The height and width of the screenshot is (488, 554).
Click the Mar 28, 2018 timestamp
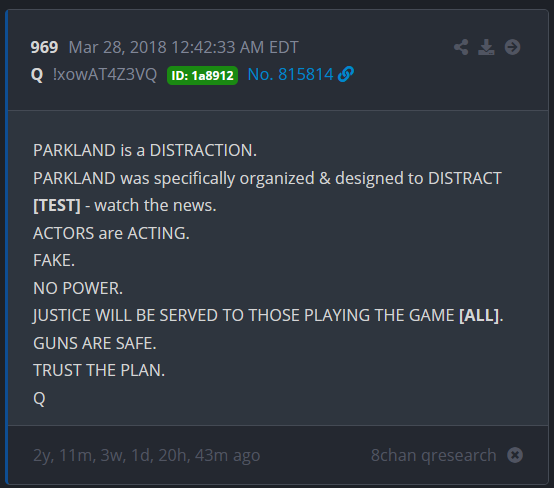coord(184,47)
